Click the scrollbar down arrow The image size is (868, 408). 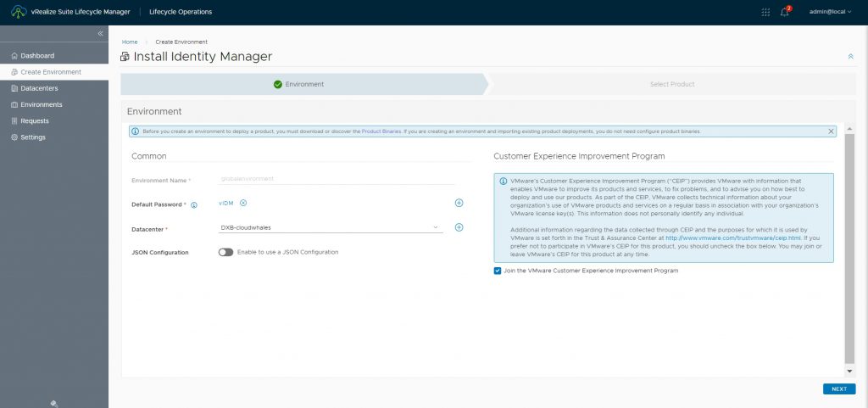[849, 371]
